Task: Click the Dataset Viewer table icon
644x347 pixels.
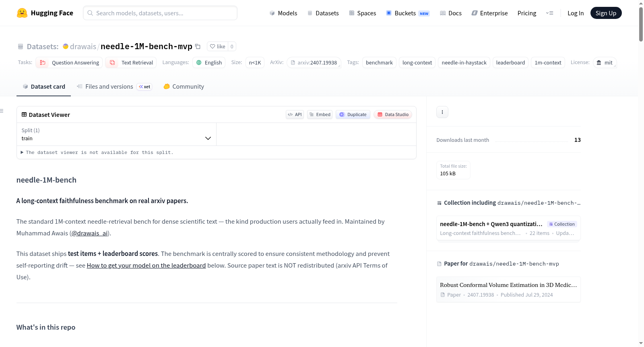Action: click(x=24, y=115)
